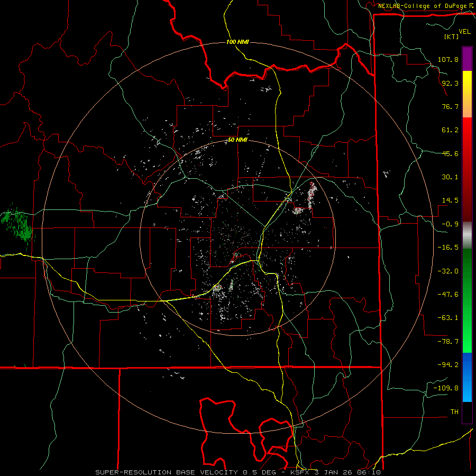Click the -94.2 velocity scale value
The height and width of the screenshot is (476, 476).
448,365
